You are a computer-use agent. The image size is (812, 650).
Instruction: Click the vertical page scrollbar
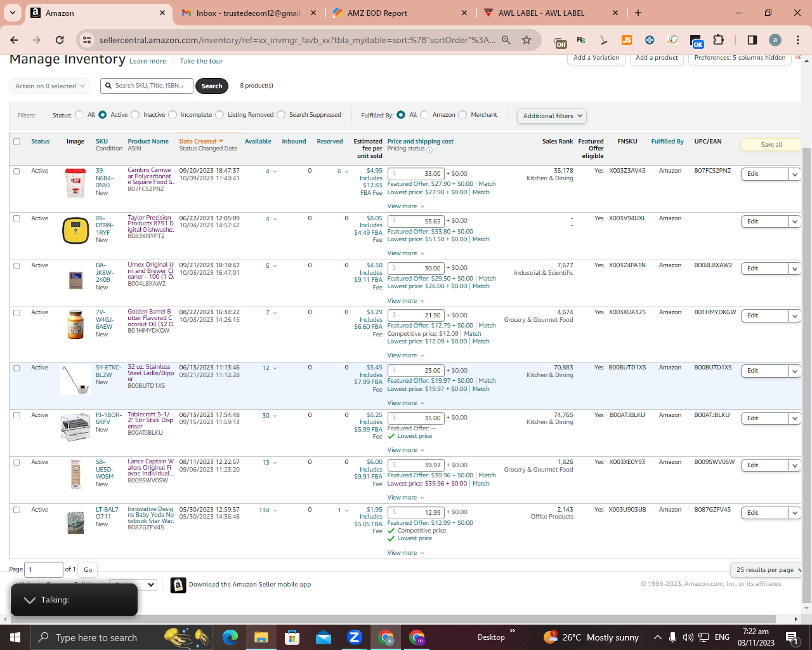(807, 375)
